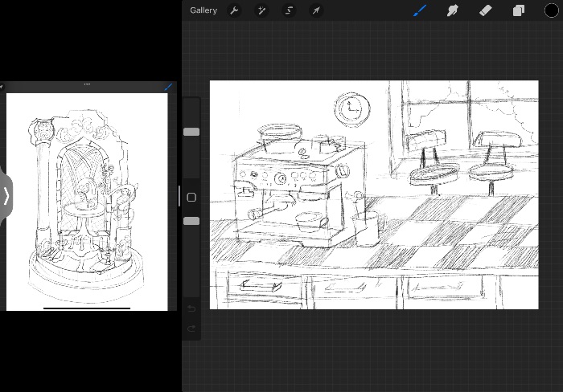The image size is (563, 392).
Task: Select the Brush tool in main toolbar
Action: 420,10
